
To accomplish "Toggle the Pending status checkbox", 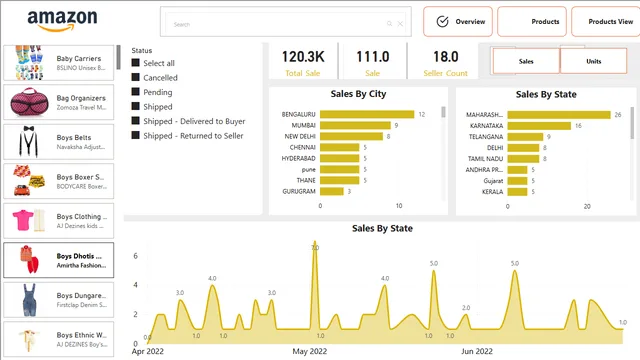I will pyautogui.click(x=136, y=91).
